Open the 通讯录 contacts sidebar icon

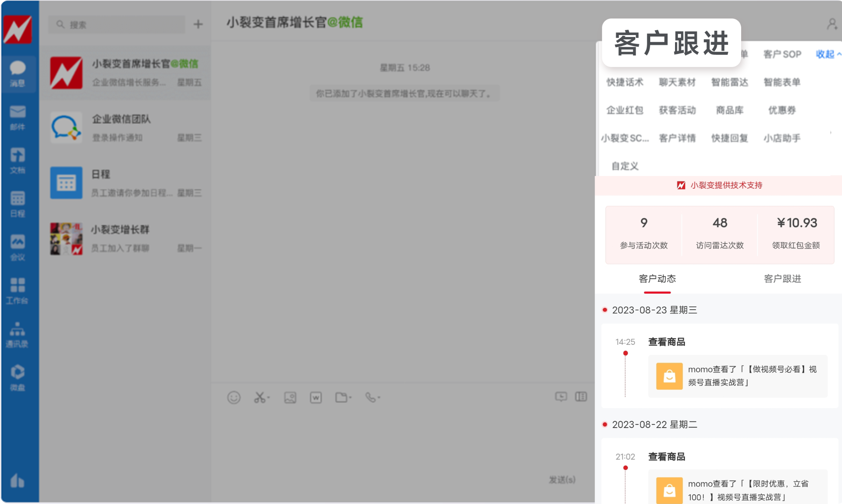[x=18, y=334]
